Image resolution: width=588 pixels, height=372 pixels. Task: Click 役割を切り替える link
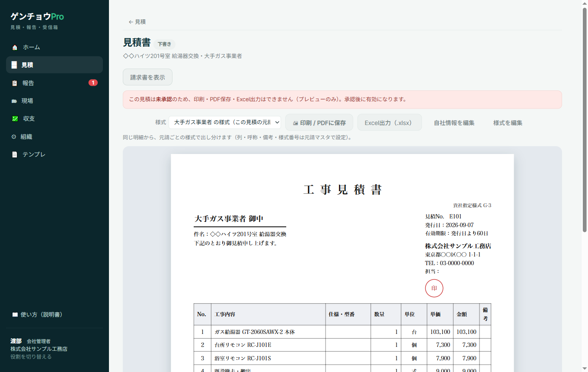[31, 357]
